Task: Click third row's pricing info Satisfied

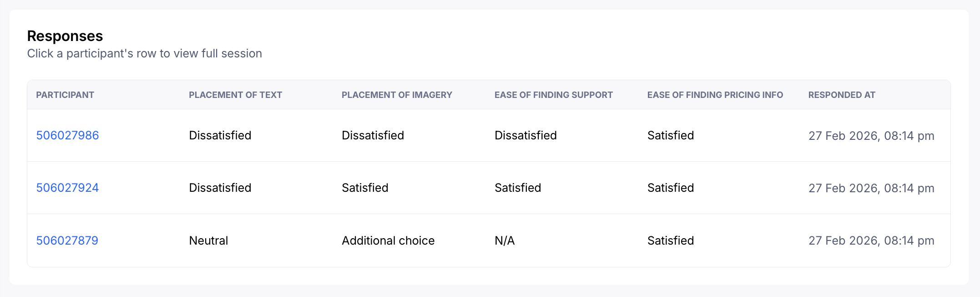Action: click(670, 241)
